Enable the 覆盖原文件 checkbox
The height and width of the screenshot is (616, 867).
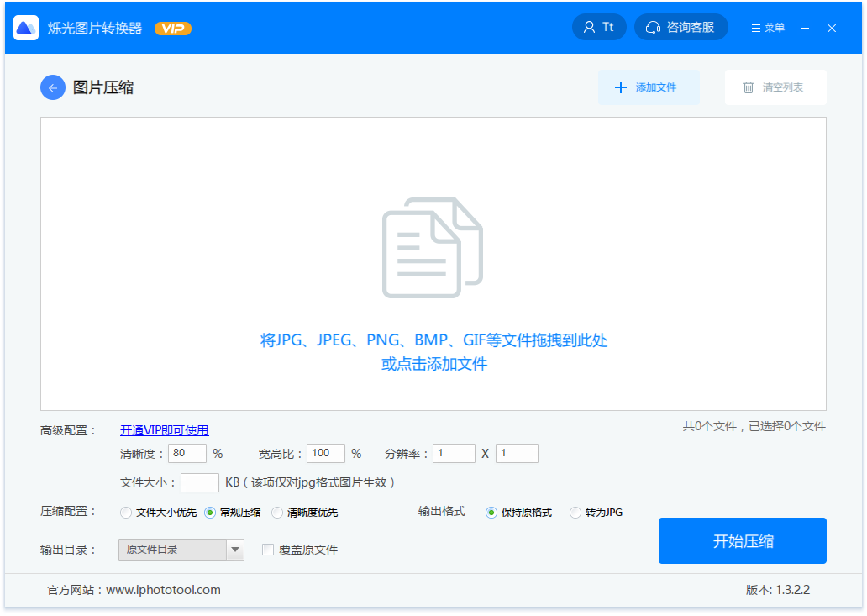click(x=268, y=549)
